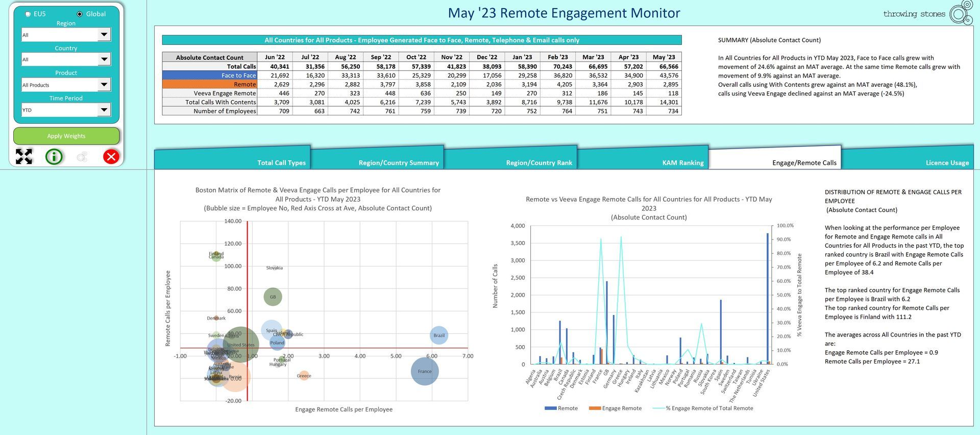The image size is (980, 435).
Task: Click the Brazil bubble in Boston Matrix
Action: tap(439, 335)
